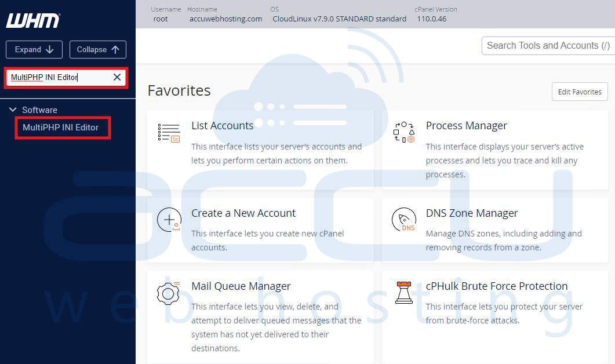This screenshot has width=615, height=364.
Task: Open the Mail Queue Manager link
Action: point(241,286)
